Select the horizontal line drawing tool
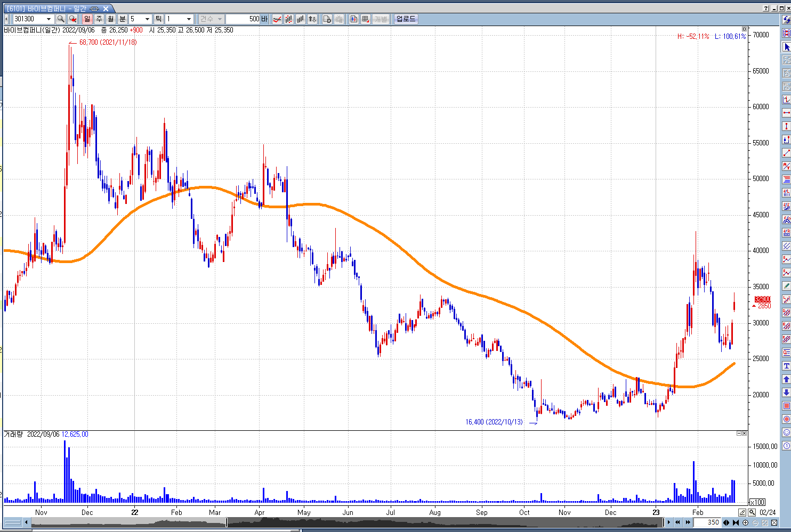The image size is (791, 532). tap(786, 113)
